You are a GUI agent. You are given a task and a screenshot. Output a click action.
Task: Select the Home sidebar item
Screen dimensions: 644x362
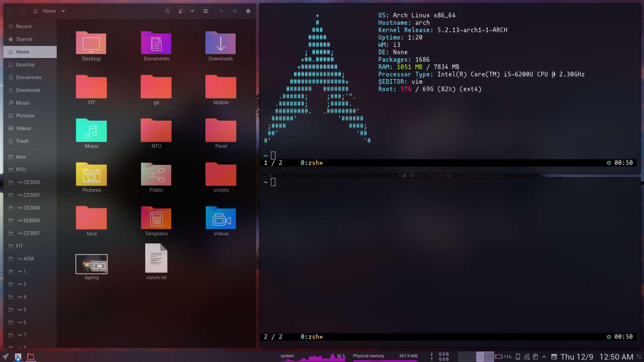(23, 51)
